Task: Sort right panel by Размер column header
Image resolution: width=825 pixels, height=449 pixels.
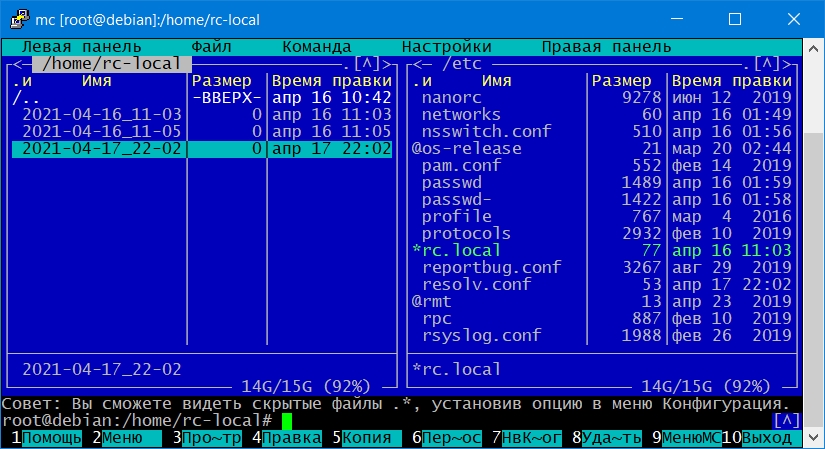Action: (627, 81)
